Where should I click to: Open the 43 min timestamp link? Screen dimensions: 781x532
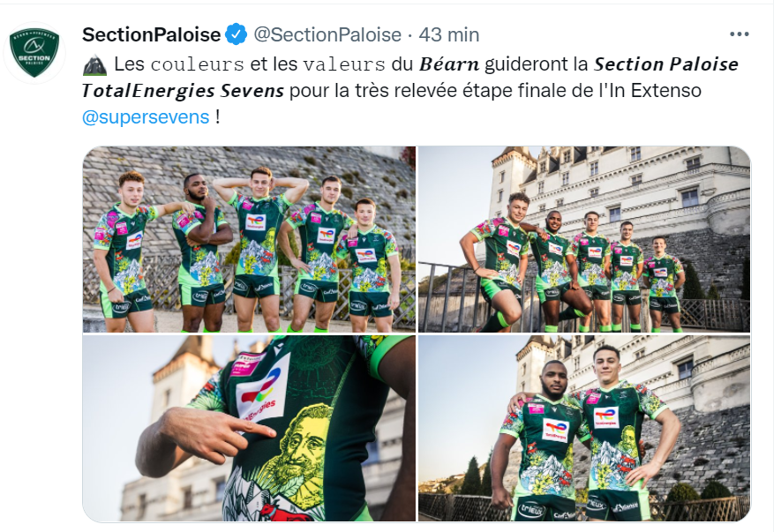click(x=449, y=35)
